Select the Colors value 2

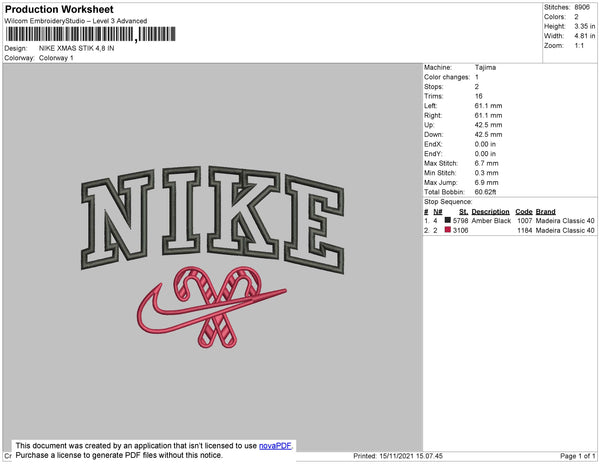tap(576, 17)
